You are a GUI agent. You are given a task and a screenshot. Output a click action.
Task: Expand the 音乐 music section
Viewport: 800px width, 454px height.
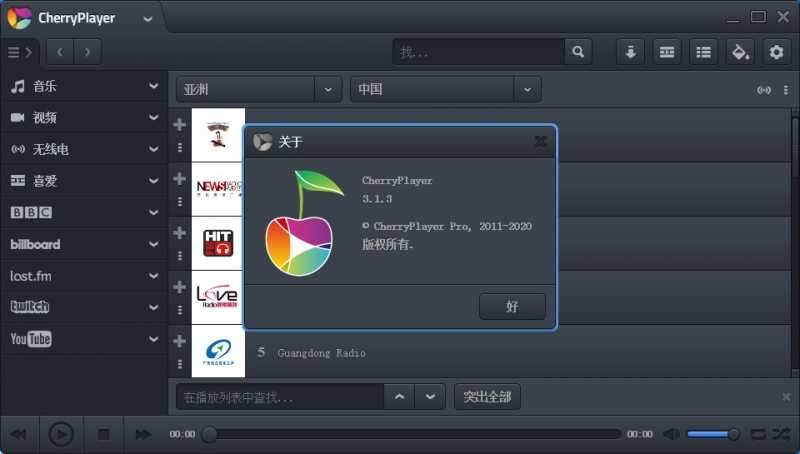[153, 86]
